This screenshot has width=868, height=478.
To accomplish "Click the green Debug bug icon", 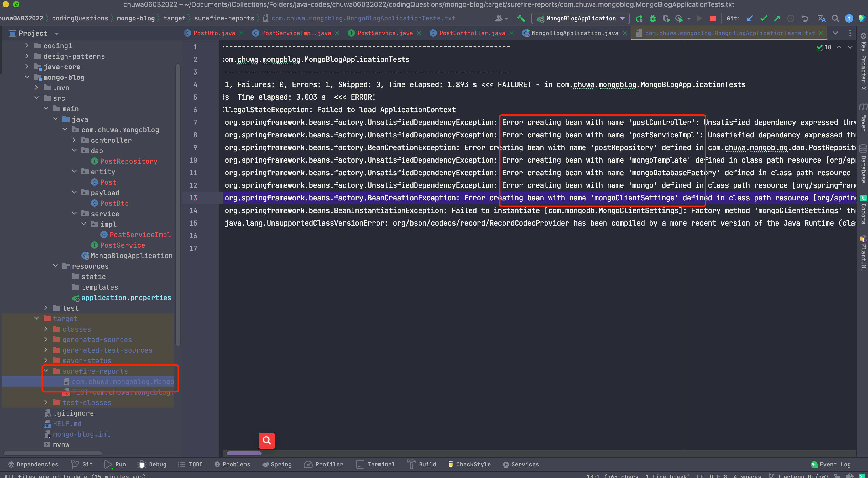I will point(653,19).
